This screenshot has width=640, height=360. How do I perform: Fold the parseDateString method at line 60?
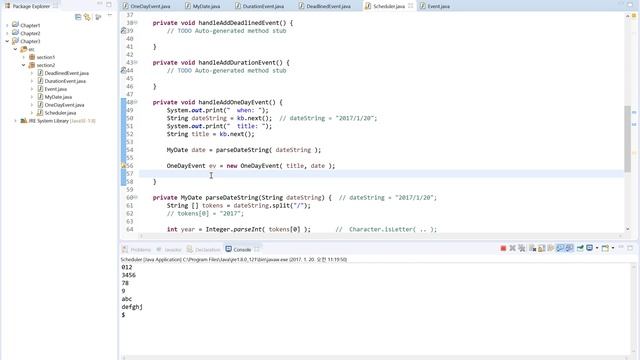point(136,198)
